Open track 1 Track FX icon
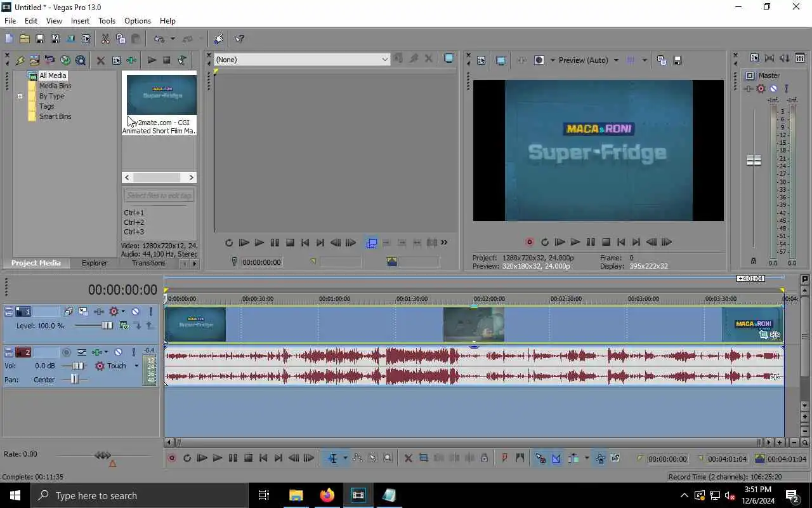This screenshot has width=812, height=508. click(98, 312)
